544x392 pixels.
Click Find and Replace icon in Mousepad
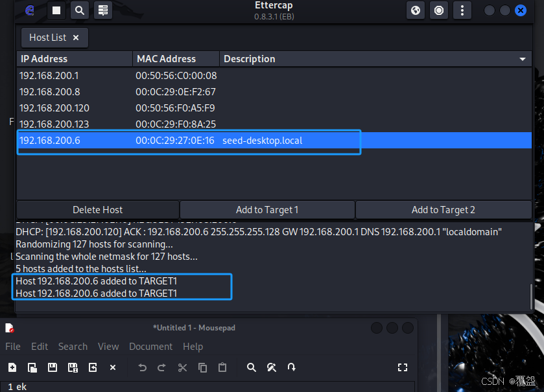(272, 367)
